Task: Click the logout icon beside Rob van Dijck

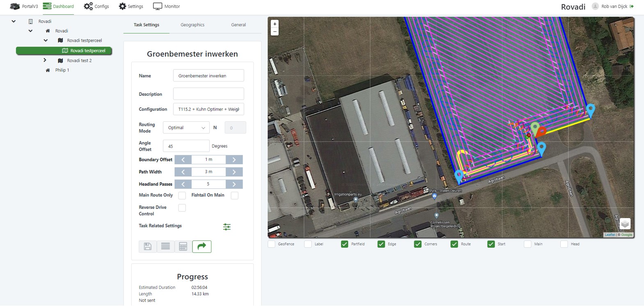Action: point(632,6)
